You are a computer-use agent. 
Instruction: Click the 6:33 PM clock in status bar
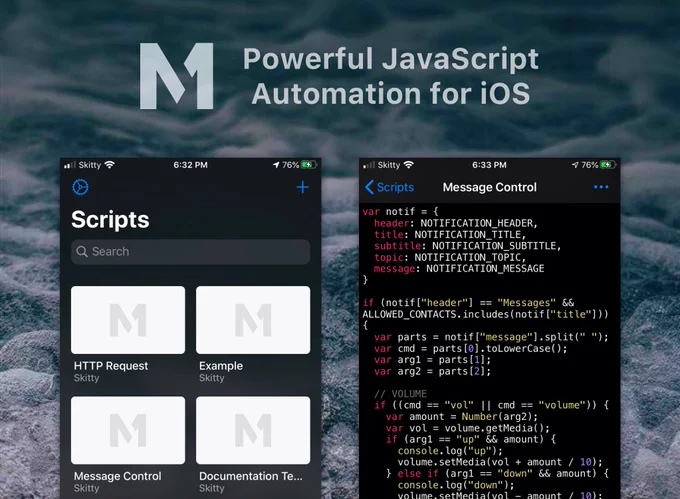pyautogui.click(x=489, y=165)
